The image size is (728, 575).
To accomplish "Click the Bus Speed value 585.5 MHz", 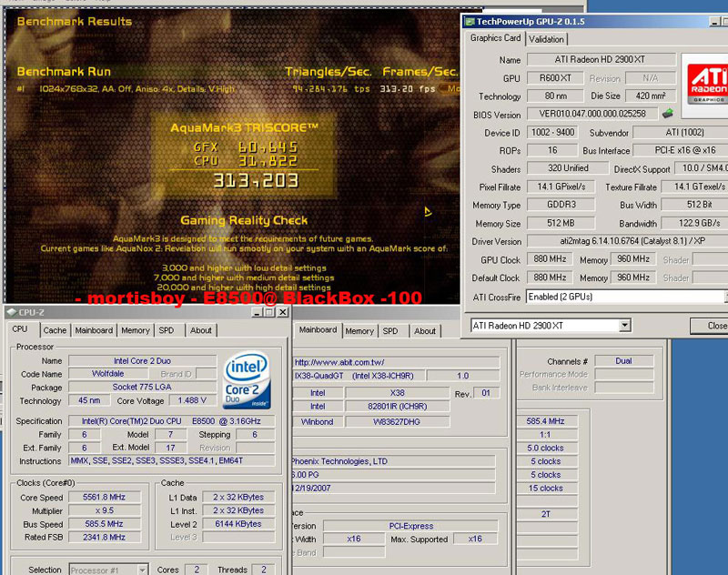I will pos(104,524).
